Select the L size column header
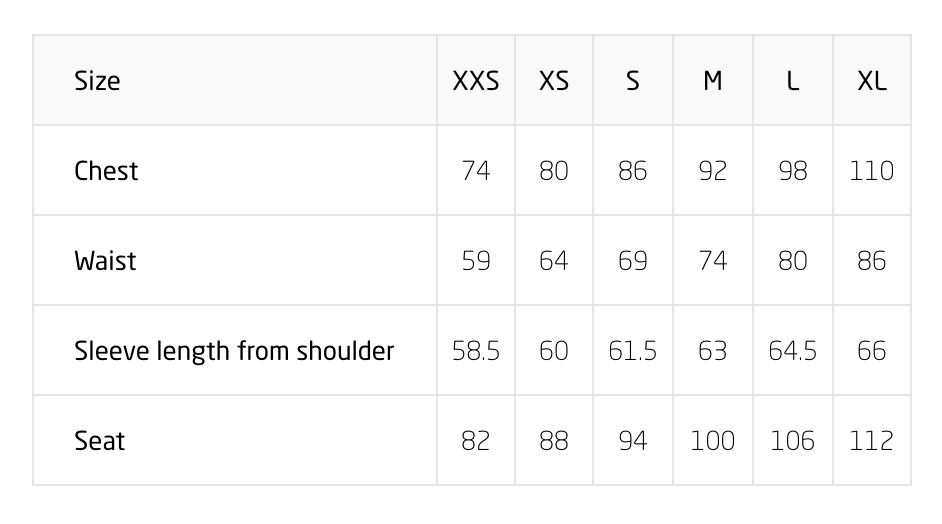The width and height of the screenshot is (942, 524). tap(792, 81)
